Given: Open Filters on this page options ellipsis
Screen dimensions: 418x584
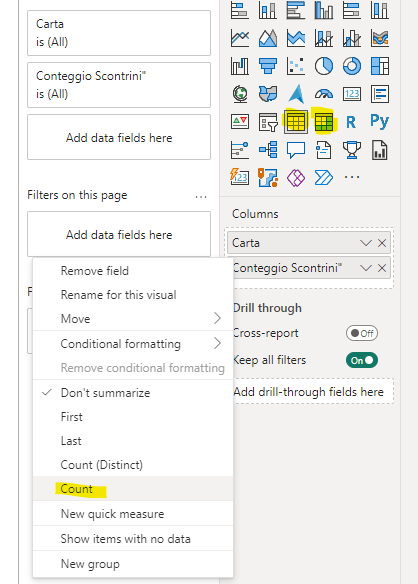Looking at the screenshot, I should click(201, 196).
